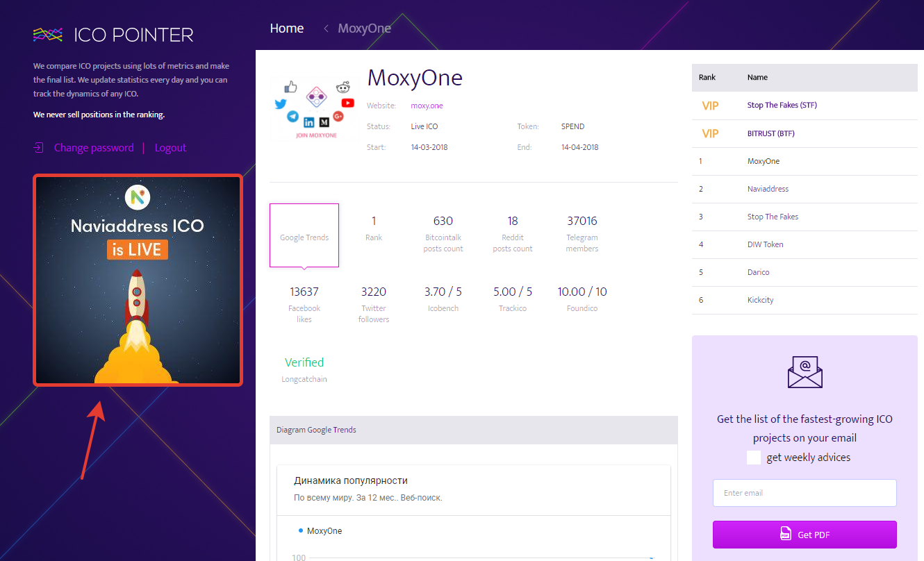Viewport: 924px width, 561px height.
Task: Open Darico in the ranking list
Action: point(758,272)
